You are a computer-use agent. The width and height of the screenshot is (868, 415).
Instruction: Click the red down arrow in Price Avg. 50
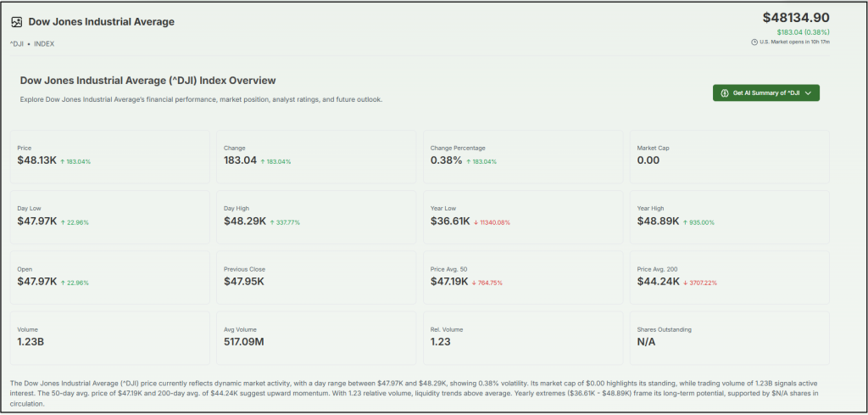click(476, 283)
